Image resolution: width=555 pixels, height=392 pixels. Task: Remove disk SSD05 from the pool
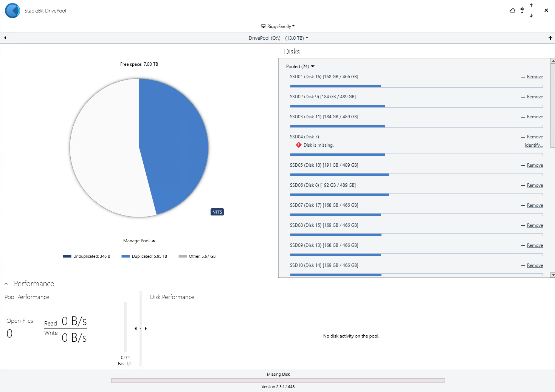535,165
